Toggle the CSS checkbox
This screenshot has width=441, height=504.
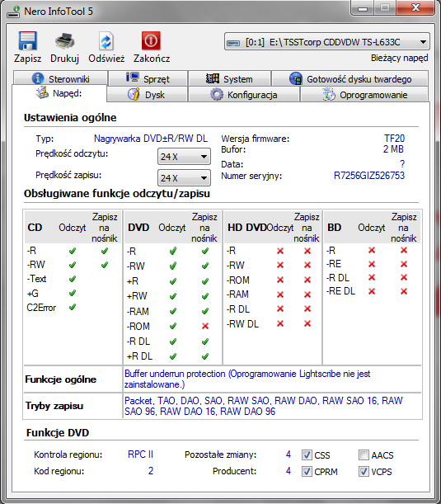coord(307,455)
